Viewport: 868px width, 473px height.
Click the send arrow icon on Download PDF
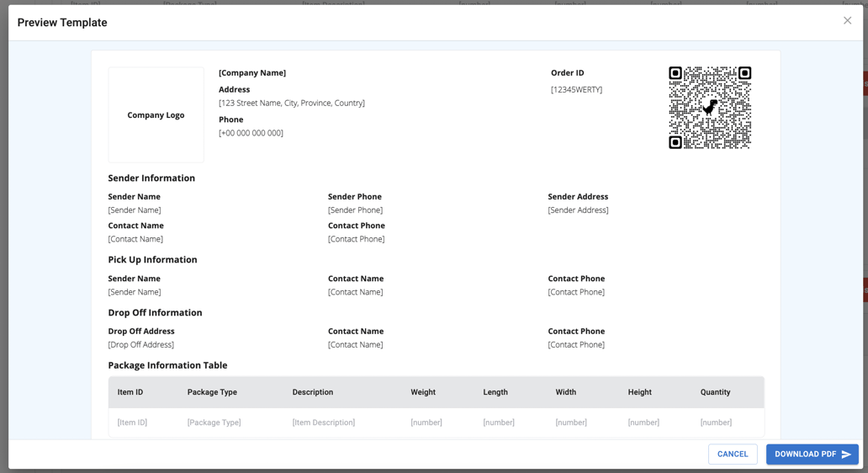846,454
